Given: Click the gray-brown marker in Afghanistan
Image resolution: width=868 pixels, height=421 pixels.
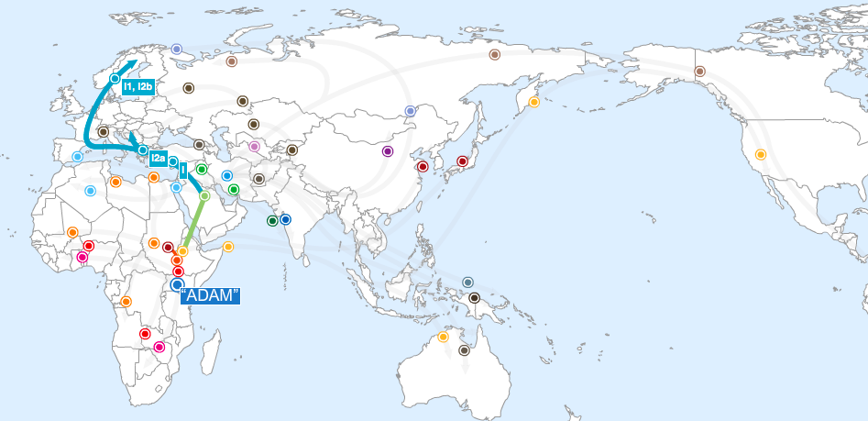Looking at the screenshot, I should tap(258, 178).
